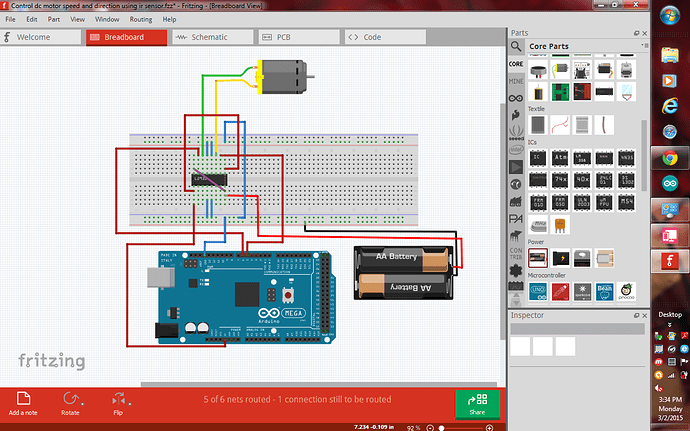690x431 pixels.
Task: Open the Flip options arrow
Action: tap(130, 403)
